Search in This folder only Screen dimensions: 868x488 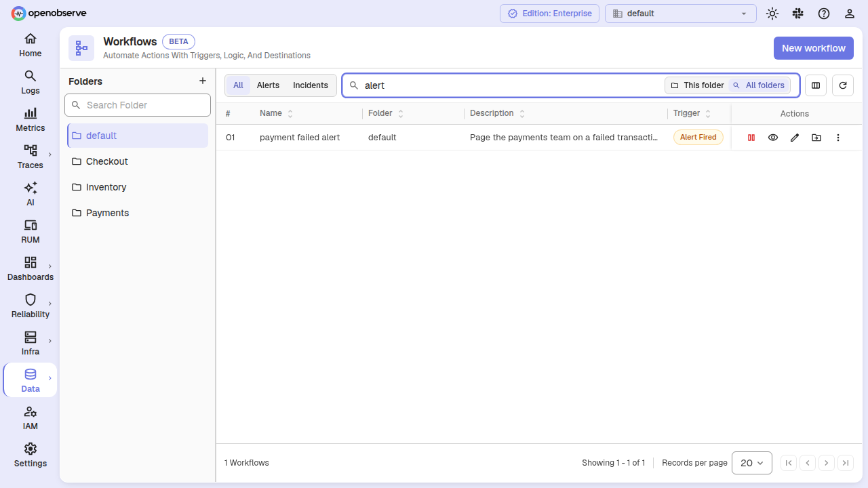[x=697, y=85]
